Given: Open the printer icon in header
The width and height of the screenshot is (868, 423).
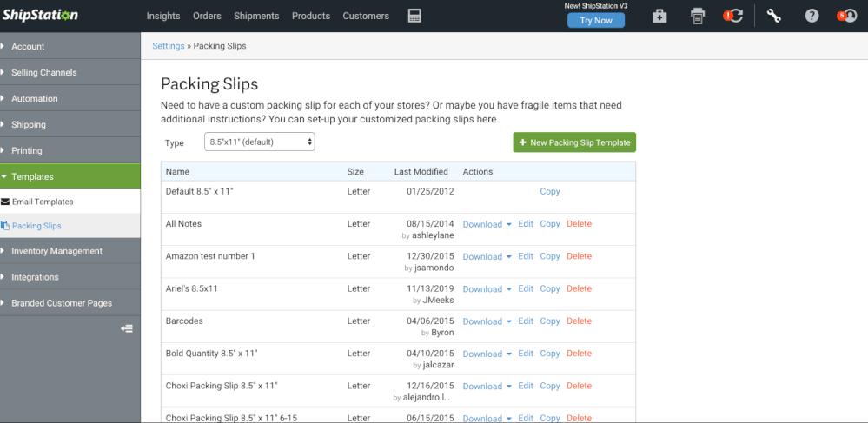Looking at the screenshot, I should pyautogui.click(x=697, y=16).
